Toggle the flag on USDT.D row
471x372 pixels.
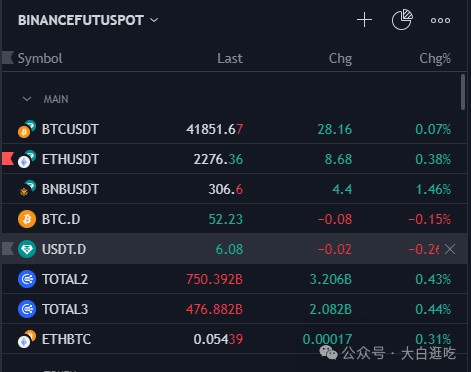tap(8, 249)
